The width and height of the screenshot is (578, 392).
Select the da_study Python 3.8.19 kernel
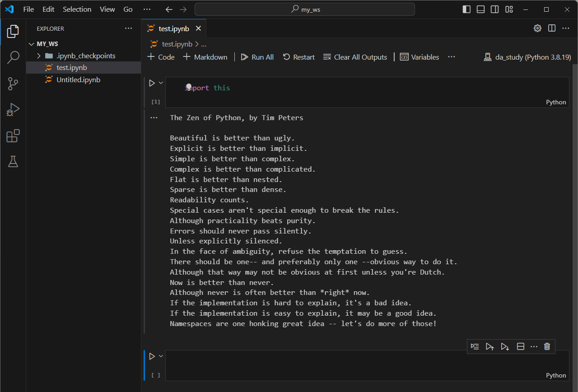point(527,57)
